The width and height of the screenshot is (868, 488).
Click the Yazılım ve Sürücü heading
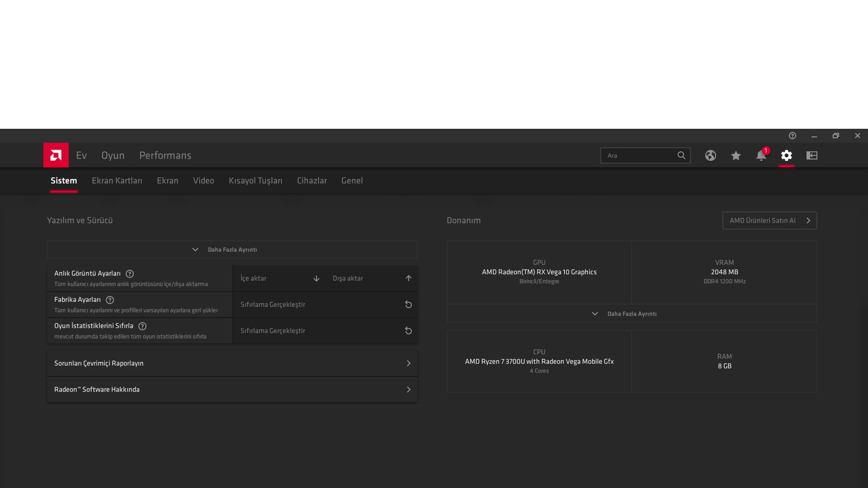80,221
